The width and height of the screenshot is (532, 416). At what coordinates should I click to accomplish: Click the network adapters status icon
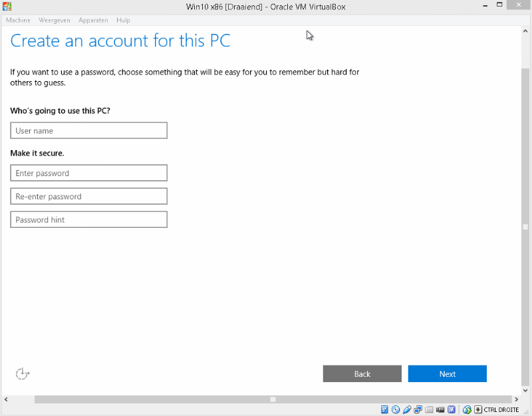418,409
